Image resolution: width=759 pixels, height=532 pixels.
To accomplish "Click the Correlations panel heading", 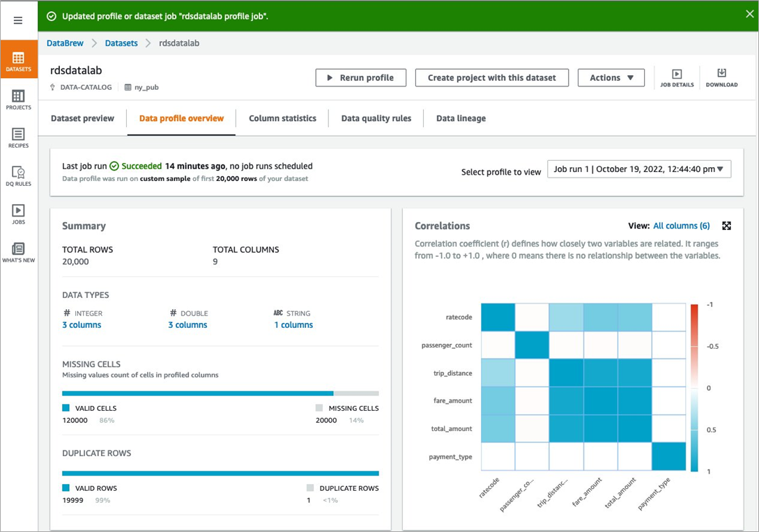I will [443, 226].
